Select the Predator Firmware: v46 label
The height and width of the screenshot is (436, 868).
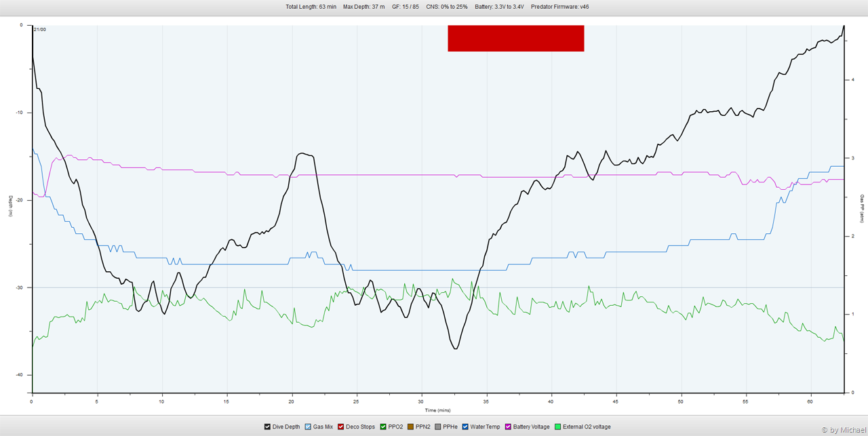pyautogui.click(x=559, y=7)
